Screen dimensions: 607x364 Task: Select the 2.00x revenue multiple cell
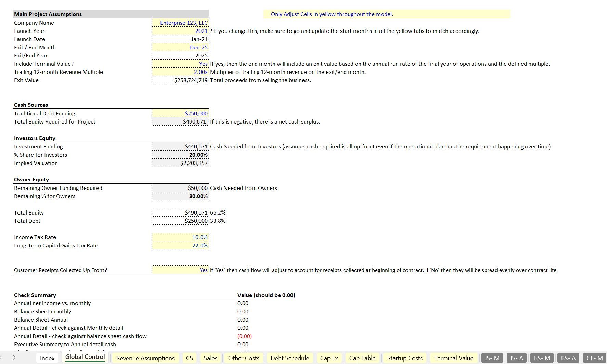180,72
